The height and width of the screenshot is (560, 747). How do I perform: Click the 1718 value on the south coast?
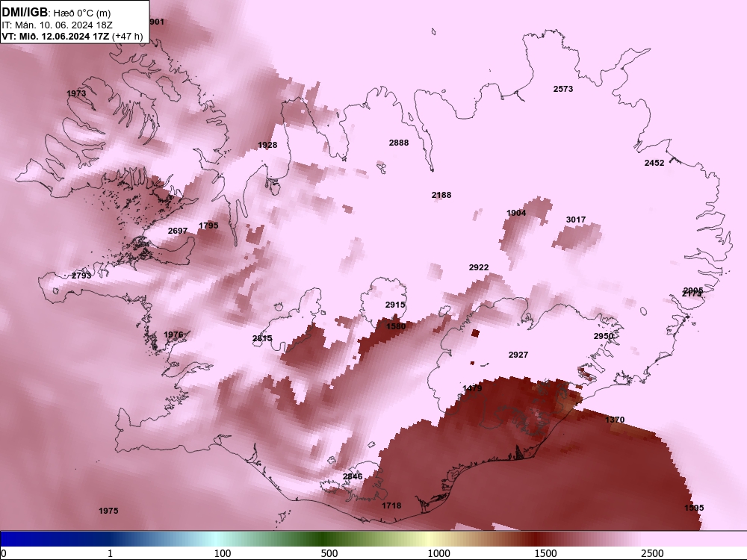(391, 505)
